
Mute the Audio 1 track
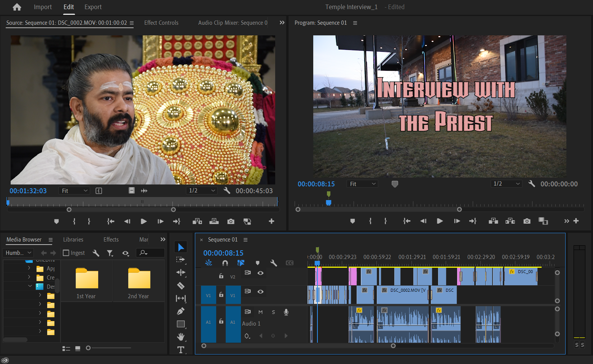260,312
